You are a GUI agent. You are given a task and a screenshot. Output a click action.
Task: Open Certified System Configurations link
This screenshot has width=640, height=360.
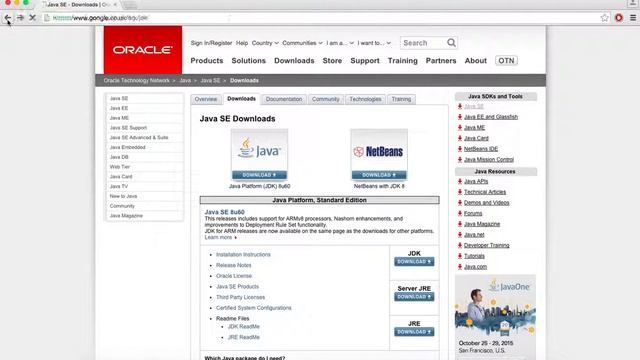click(x=253, y=308)
